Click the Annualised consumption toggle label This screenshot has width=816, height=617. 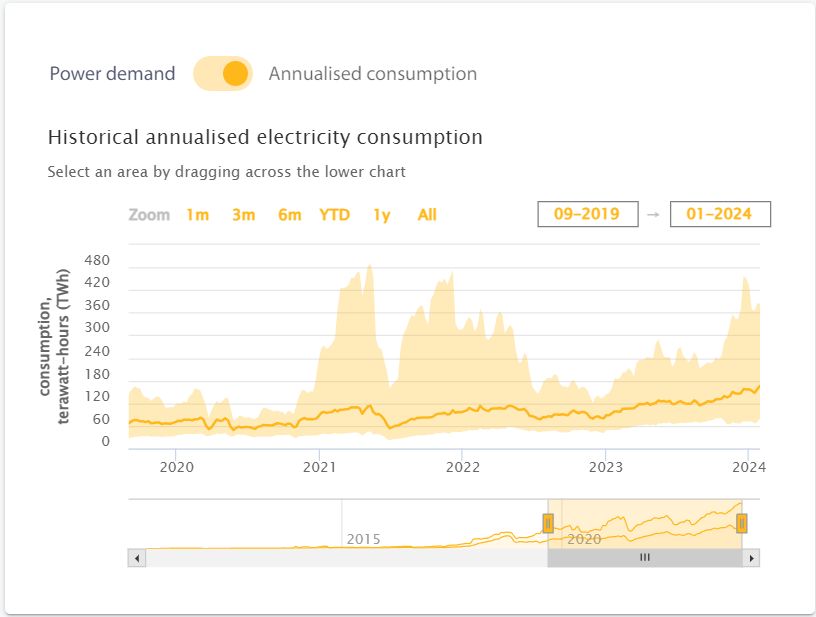click(371, 73)
